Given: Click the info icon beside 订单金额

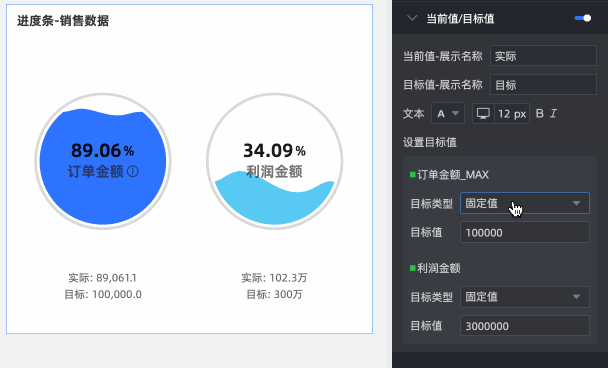Looking at the screenshot, I should [x=133, y=171].
